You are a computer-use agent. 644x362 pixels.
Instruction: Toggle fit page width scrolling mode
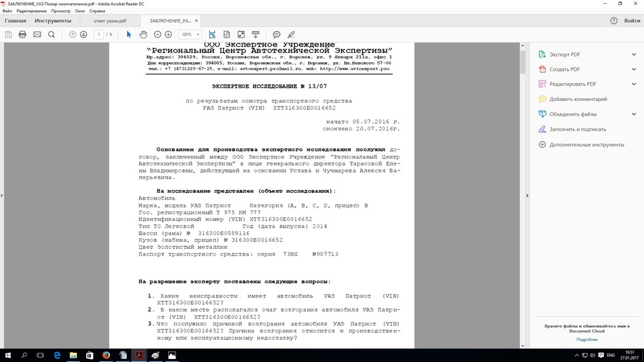coord(212,34)
